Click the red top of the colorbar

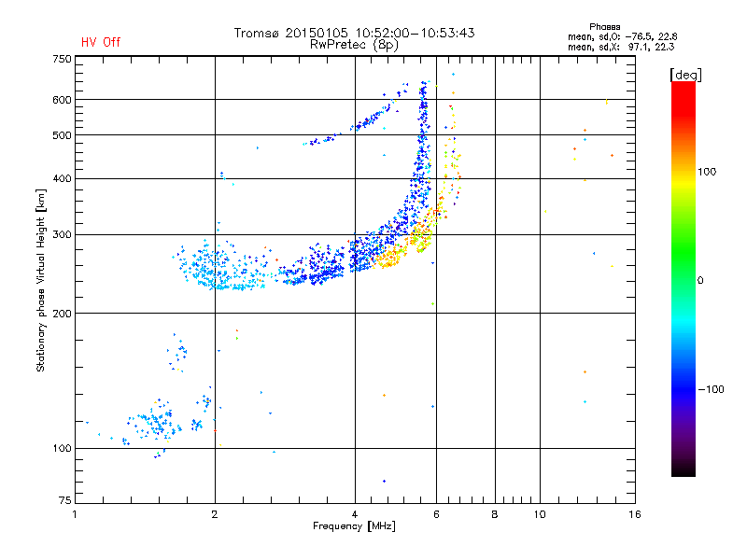[683, 87]
